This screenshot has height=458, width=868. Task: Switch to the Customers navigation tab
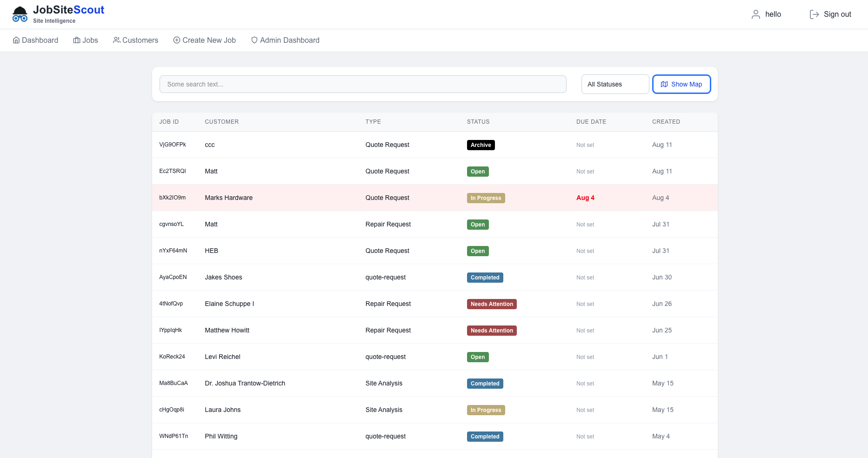point(140,40)
